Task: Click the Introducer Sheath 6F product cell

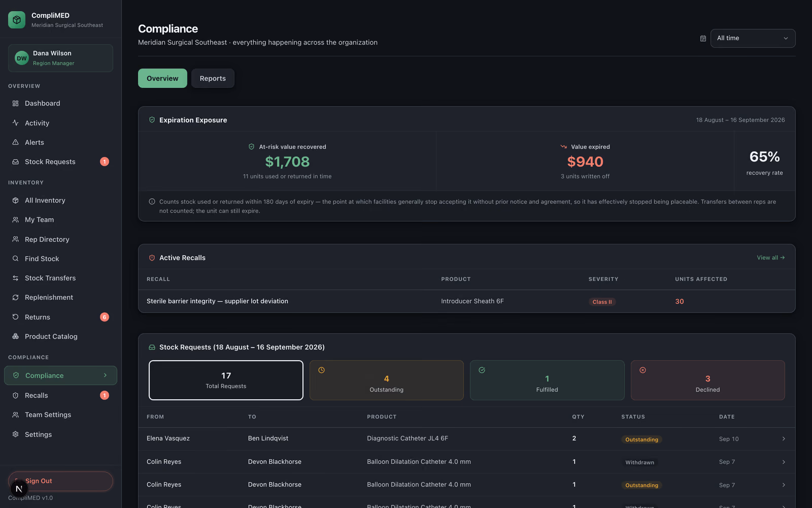Action: tap(472, 301)
